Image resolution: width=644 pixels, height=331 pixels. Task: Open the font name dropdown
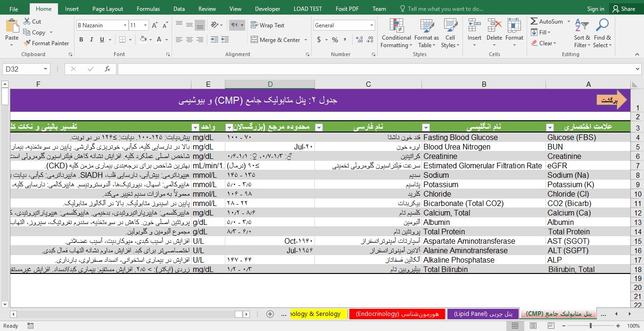tap(125, 25)
